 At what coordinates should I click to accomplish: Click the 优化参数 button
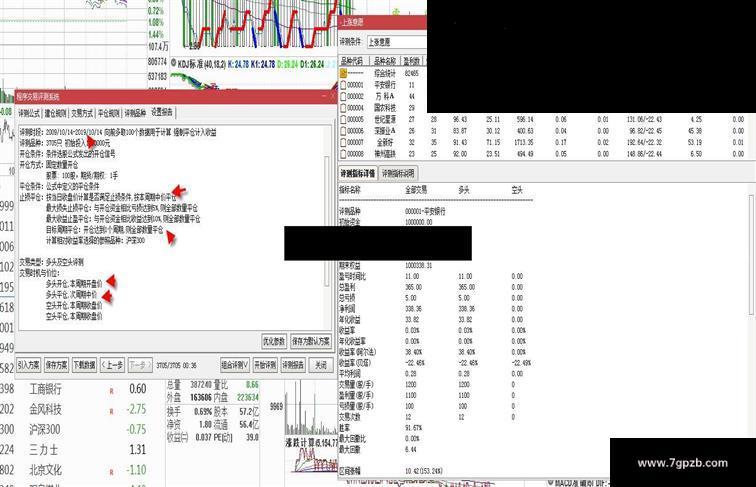(x=274, y=341)
